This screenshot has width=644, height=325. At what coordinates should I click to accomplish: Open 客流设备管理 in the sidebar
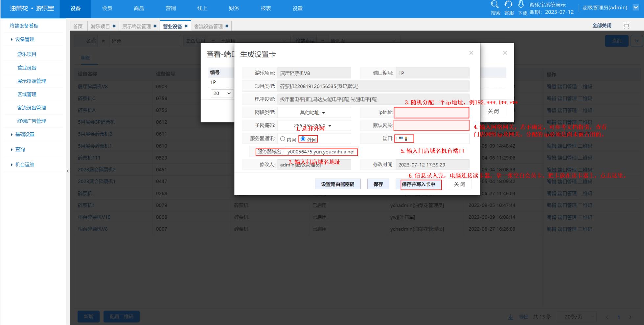32,108
